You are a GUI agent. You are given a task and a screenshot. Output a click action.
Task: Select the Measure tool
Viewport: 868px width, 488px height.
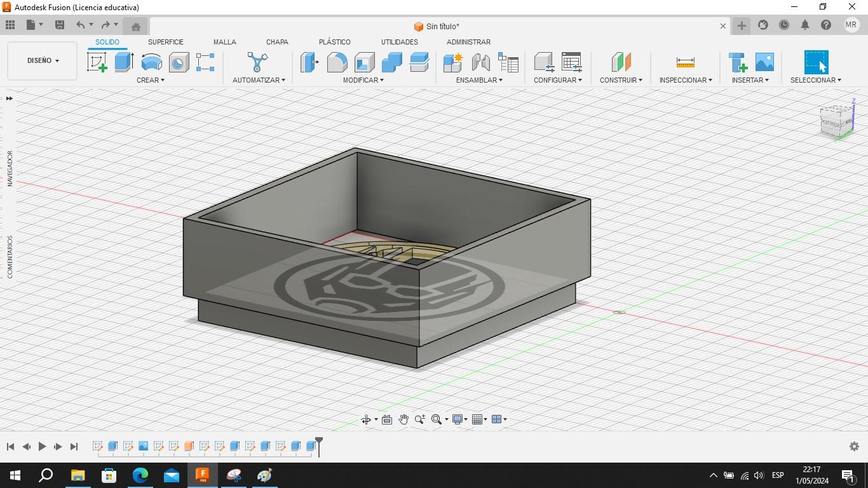(x=685, y=62)
